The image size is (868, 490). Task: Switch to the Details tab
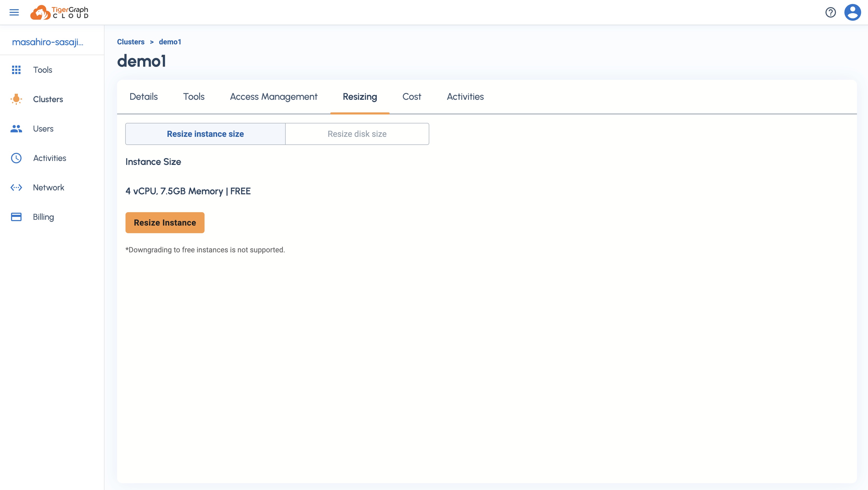click(144, 97)
